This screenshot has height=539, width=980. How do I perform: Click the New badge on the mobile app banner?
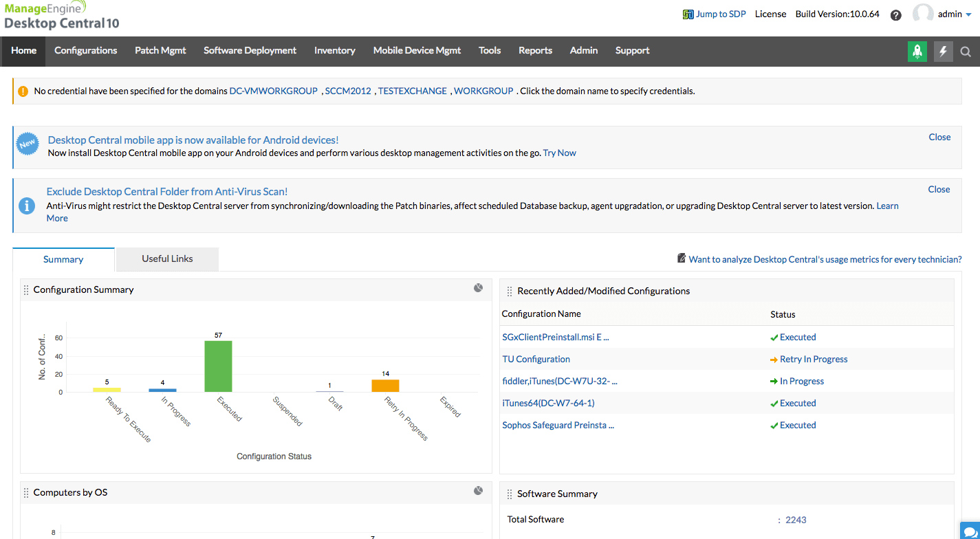[28, 144]
